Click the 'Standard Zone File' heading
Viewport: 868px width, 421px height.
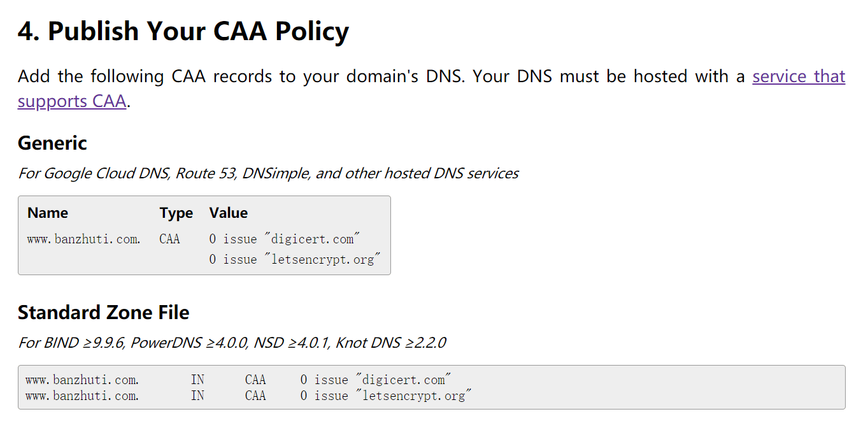pos(104,313)
